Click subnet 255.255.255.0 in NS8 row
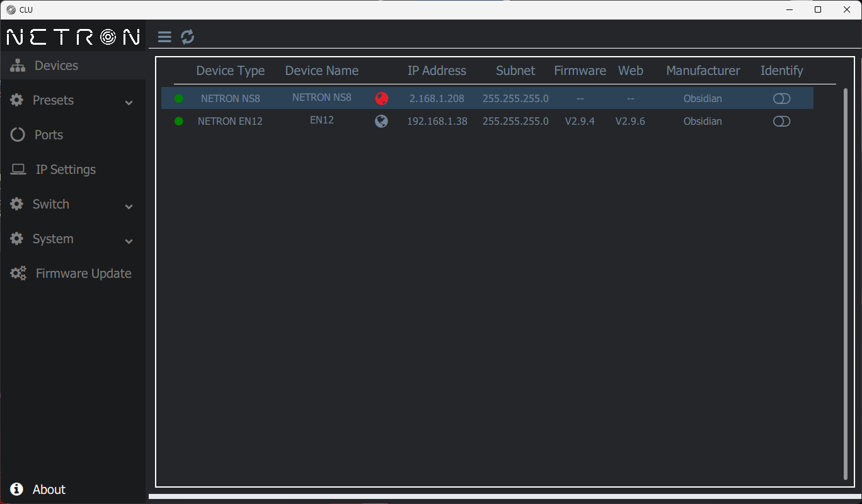The image size is (862, 504). pyautogui.click(x=515, y=98)
